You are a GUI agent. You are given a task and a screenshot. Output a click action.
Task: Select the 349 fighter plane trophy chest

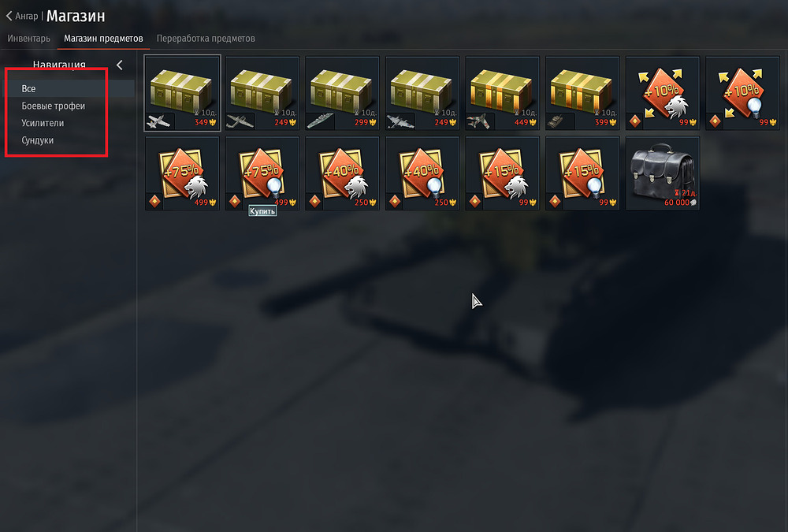click(x=182, y=93)
